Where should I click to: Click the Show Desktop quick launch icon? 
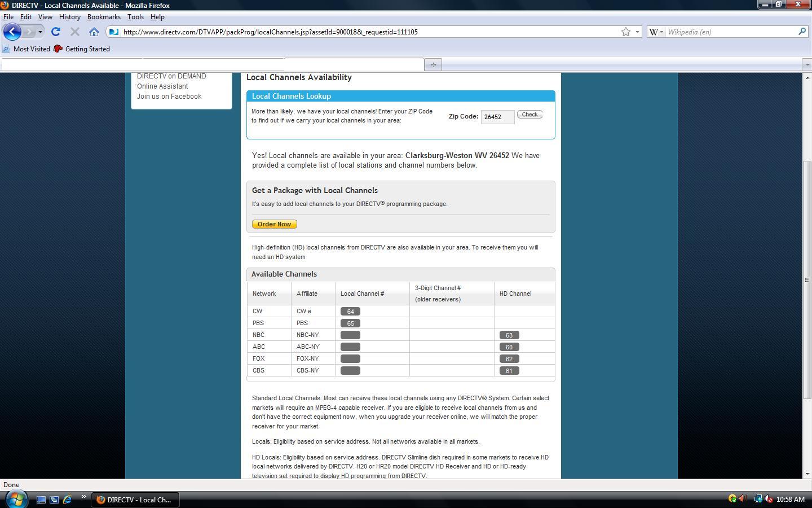coord(41,500)
